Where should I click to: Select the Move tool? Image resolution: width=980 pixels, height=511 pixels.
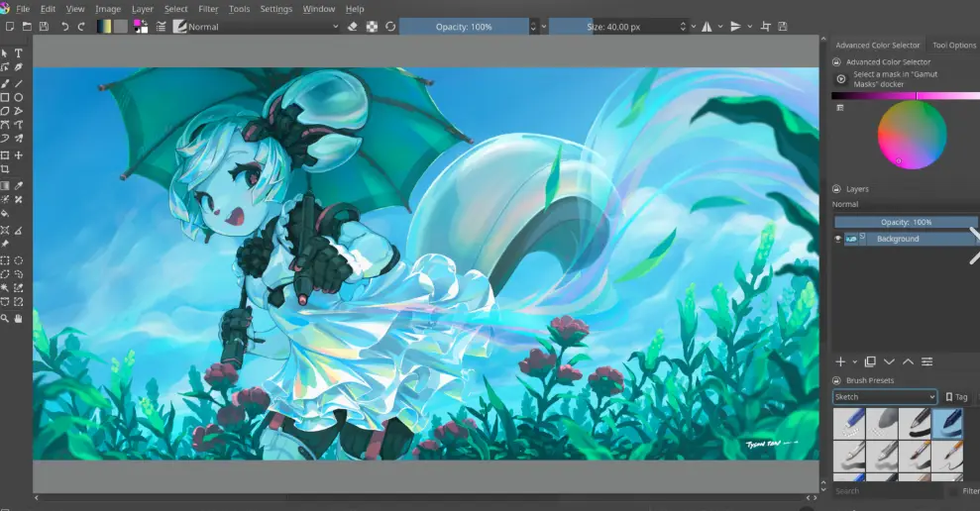[19, 154]
